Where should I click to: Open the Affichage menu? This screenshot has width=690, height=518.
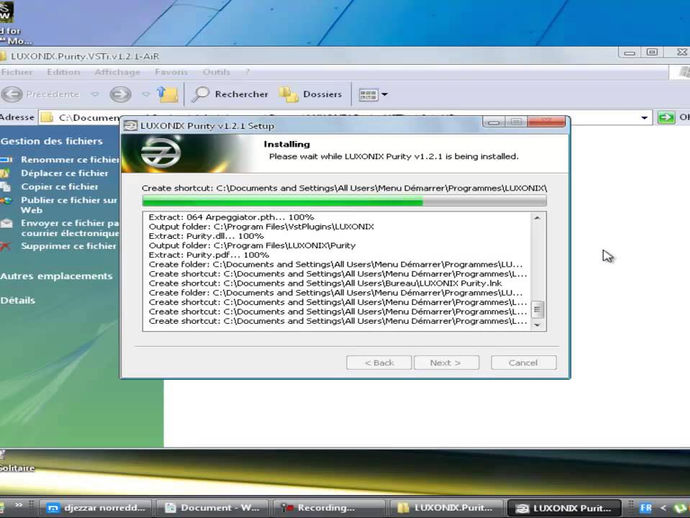tap(117, 72)
